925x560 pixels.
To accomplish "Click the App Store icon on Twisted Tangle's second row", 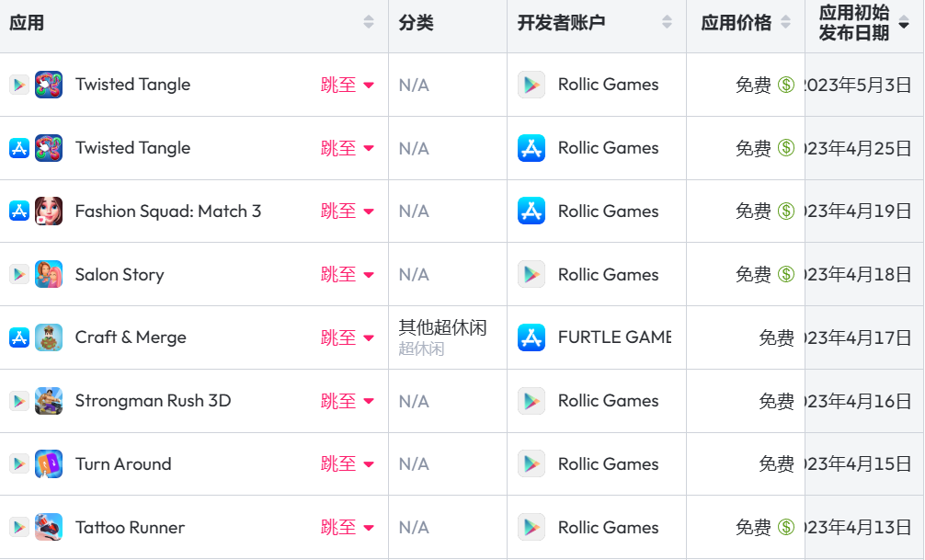I will (x=18, y=147).
